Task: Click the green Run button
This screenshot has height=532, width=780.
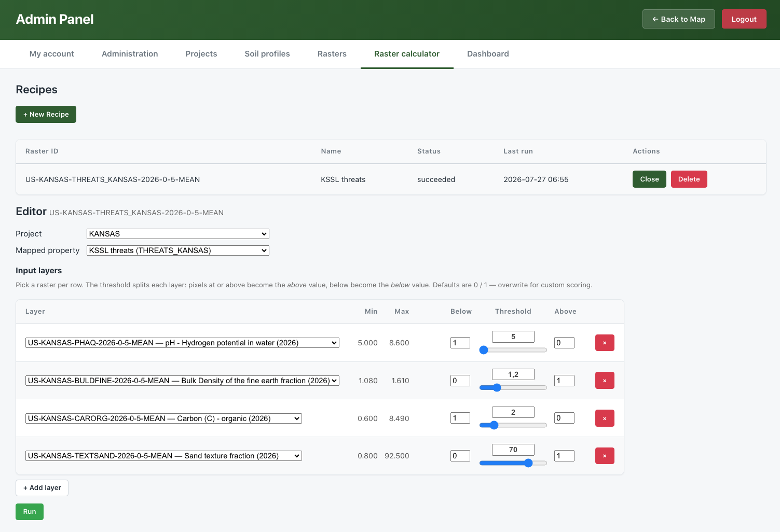Action: point(30,512)
